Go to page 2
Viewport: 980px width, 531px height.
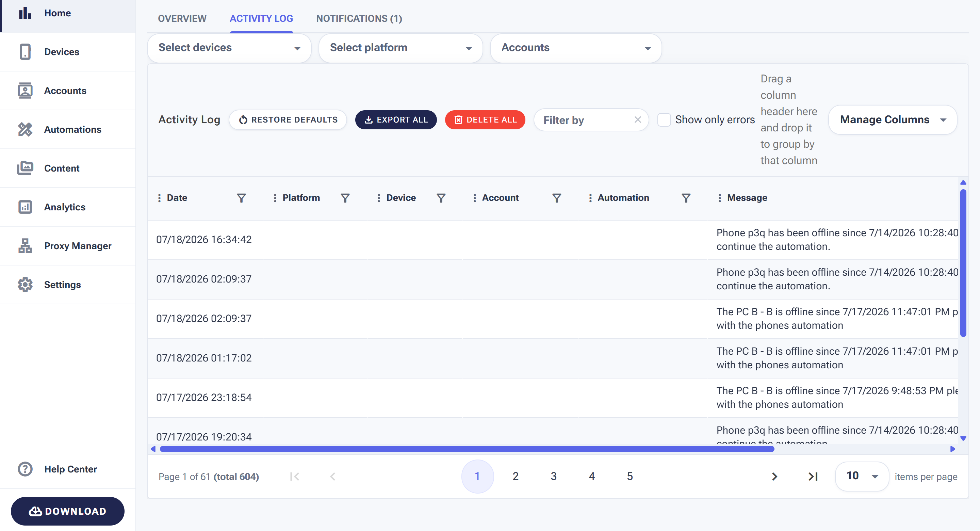tap(516, 476)
